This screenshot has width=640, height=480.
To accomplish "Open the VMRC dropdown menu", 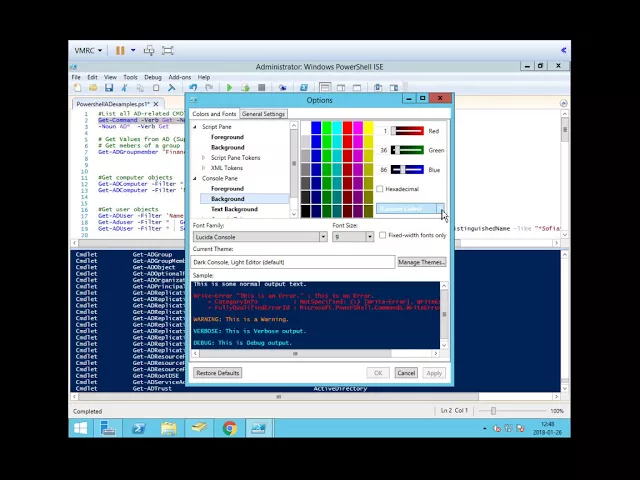I will [x=88, y=51].
